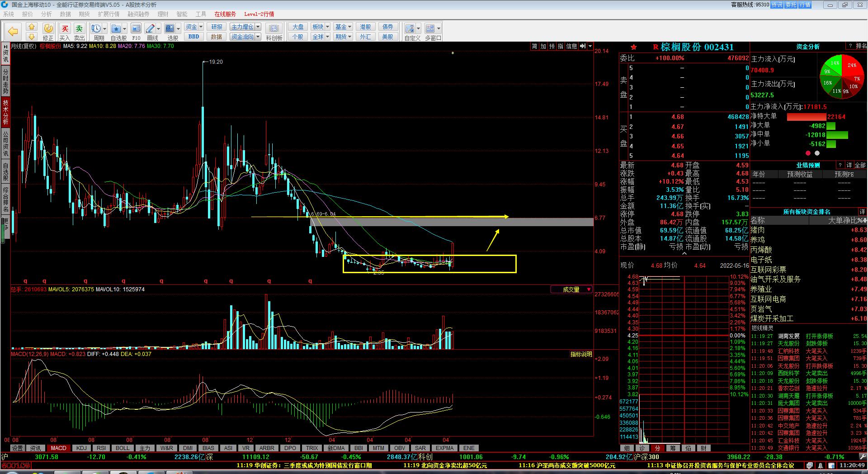This screenshot has height=474, width=868.
Task: Click the 指标说明 indicator description link
Action: coord(581,354)
